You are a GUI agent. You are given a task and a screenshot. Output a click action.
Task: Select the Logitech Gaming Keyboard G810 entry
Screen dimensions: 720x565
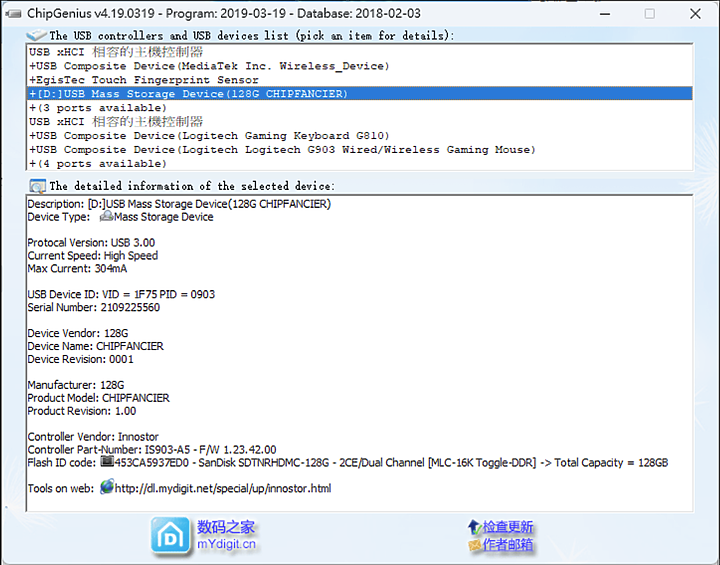[360, 136]
